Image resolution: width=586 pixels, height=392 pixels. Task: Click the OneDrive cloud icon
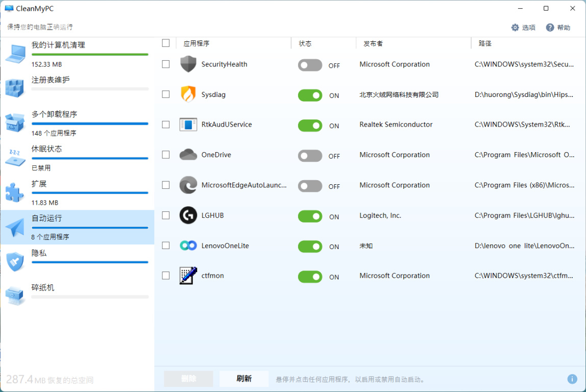click(x=188, y=155)
